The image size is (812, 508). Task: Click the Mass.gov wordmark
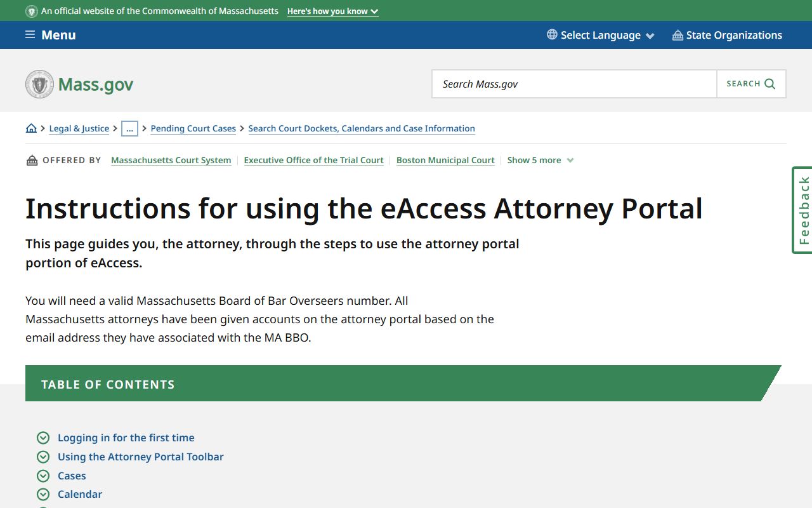click(96, 84)
